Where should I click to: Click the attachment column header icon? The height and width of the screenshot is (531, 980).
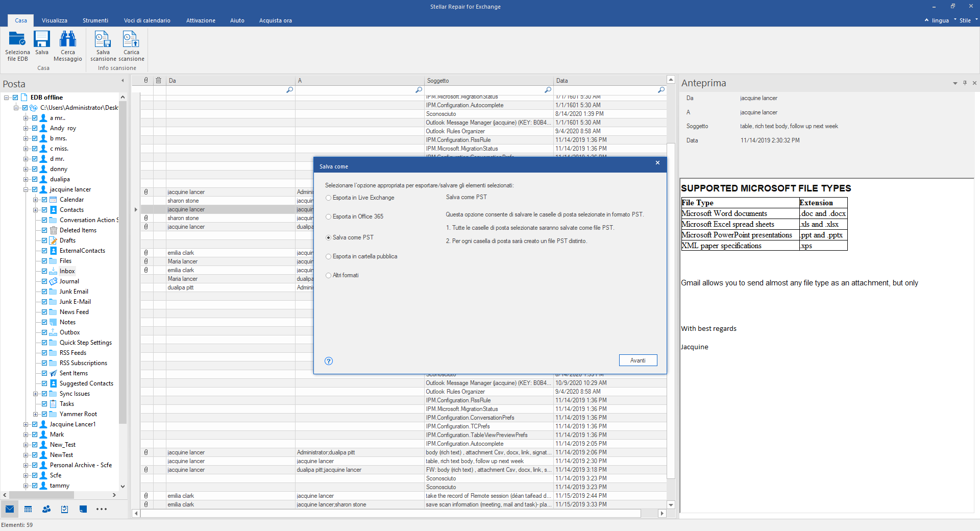tap(146, 80)
